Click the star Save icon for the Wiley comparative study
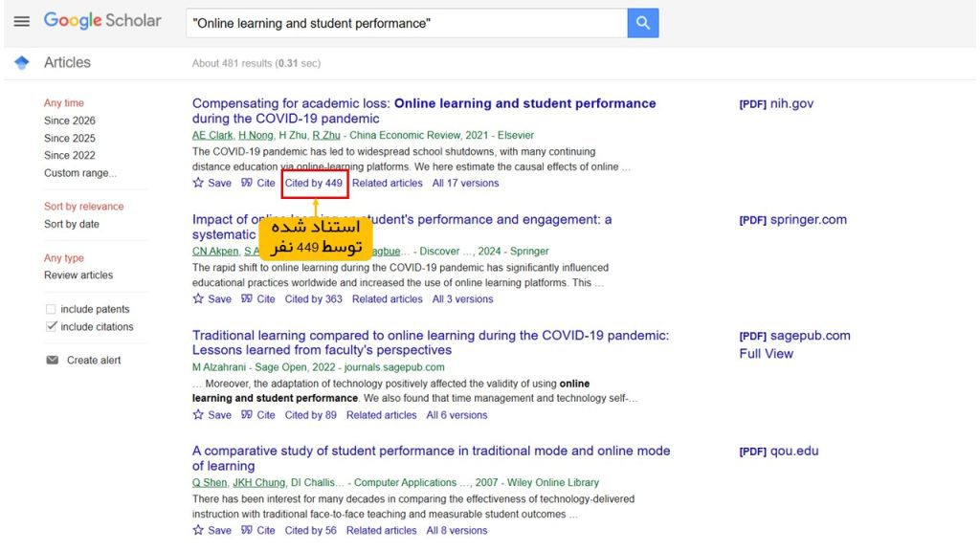This screenshot has height=551, width=980. (x=198, y=530)
